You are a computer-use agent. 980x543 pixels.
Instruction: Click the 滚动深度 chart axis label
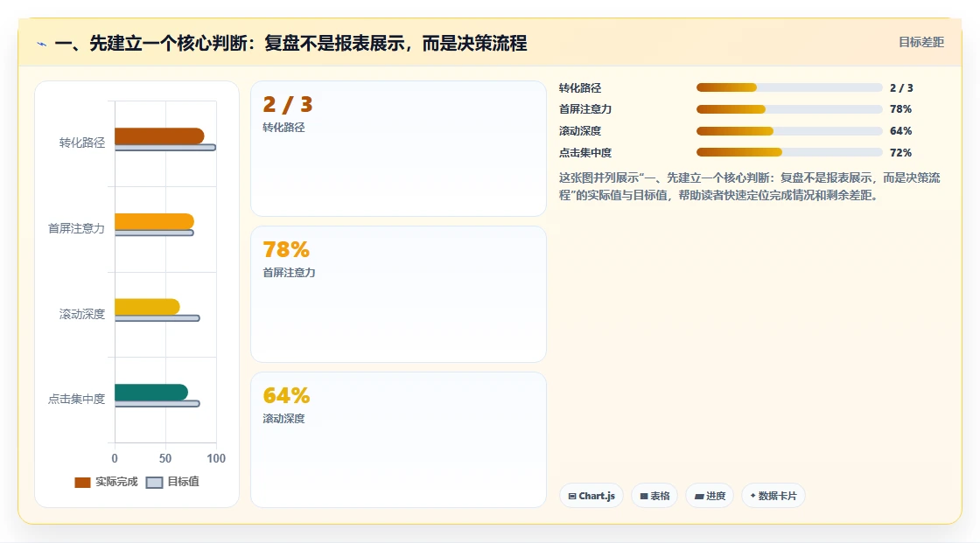[x=82, y=314]
